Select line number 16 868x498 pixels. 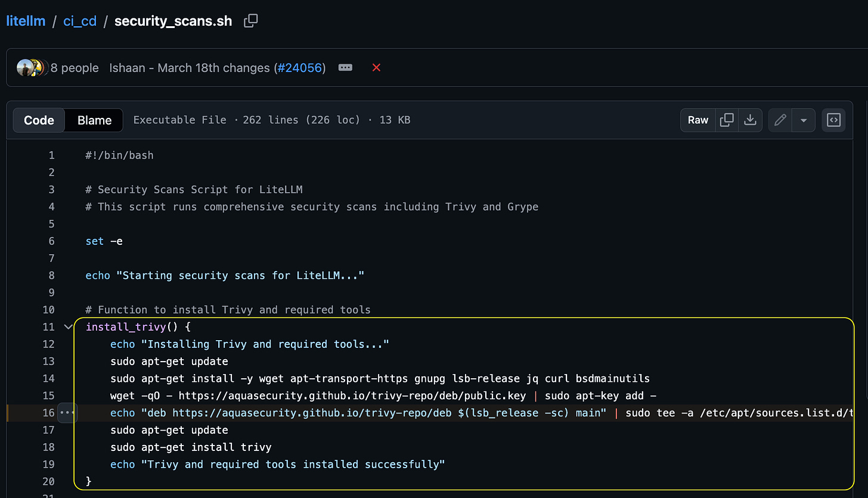tap(48, 413)
